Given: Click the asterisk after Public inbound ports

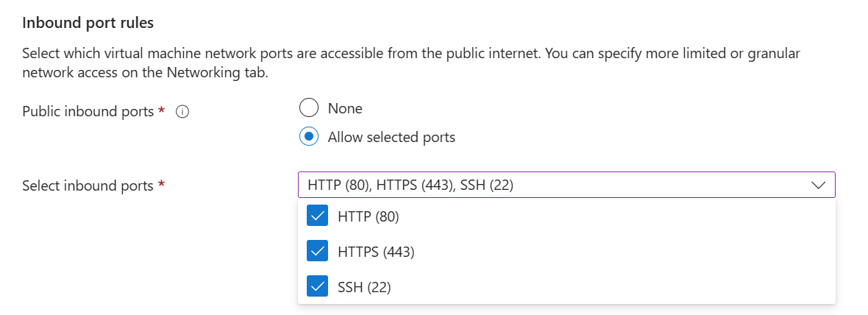Looking at the screenshot, I should 161,110.
